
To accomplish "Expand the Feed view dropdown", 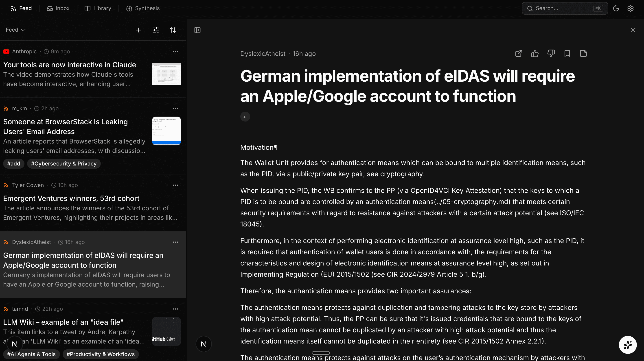I will point(15,29).
